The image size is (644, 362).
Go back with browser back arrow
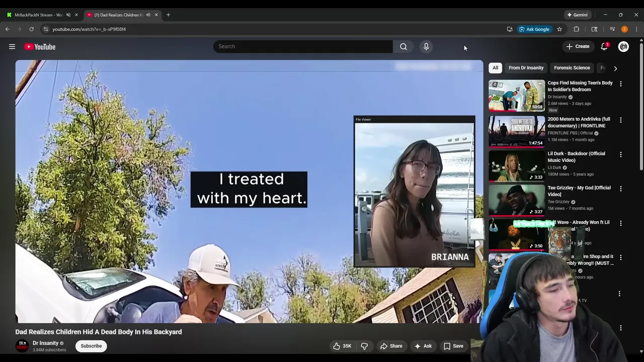pos(8,29)
